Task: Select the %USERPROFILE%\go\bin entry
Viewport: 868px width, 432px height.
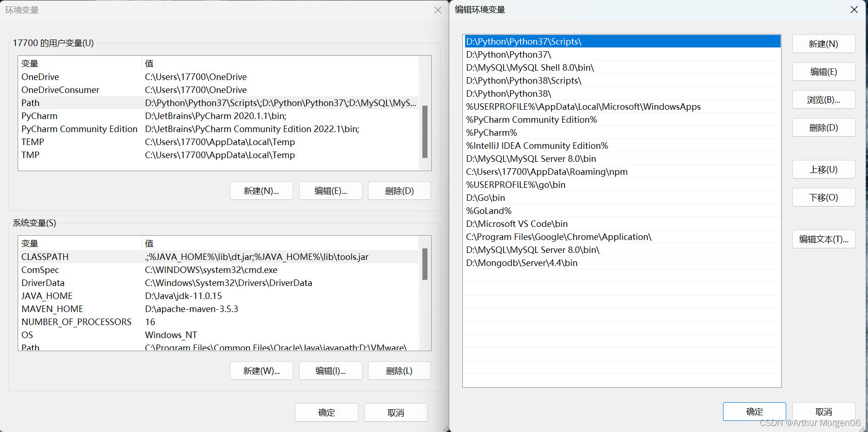Action: pyautogui.click(x=622, y=185)
